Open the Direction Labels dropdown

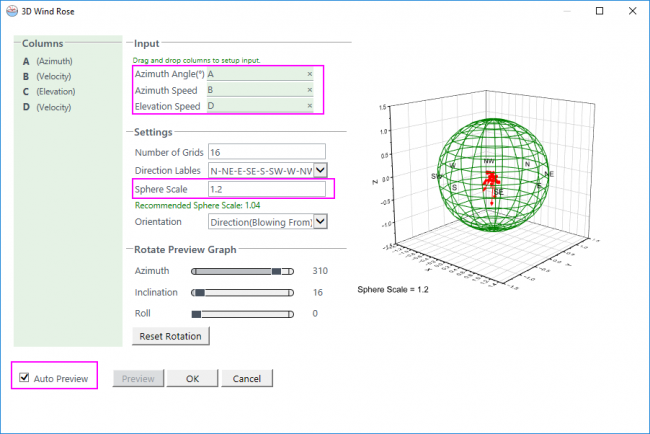click(x=320, y=170)
